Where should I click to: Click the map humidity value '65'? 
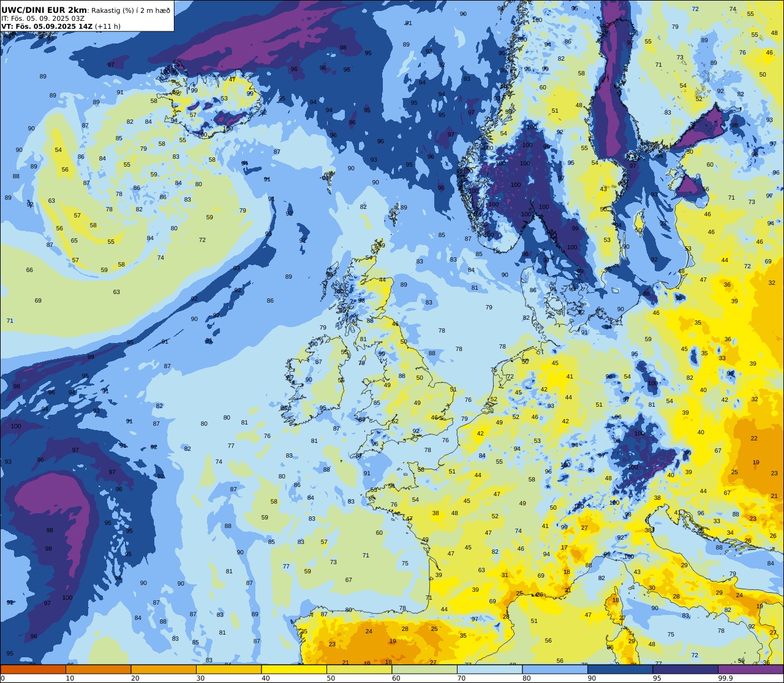[74, 241]
